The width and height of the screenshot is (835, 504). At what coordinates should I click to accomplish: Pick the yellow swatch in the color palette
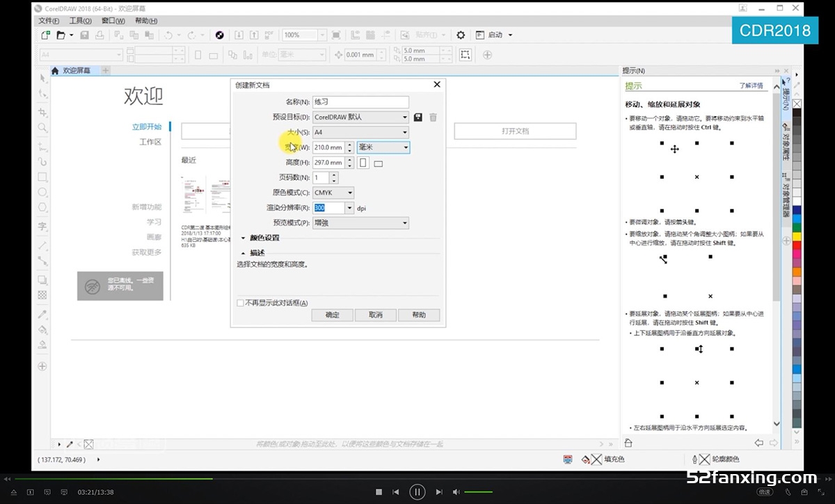coord(797,236)
